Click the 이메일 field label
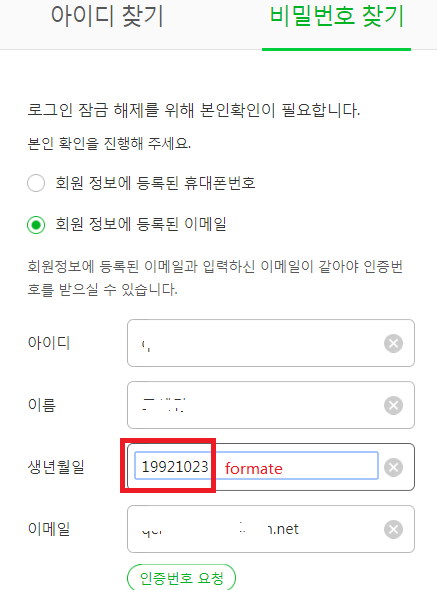437x590 pixels. coord(49,529)
